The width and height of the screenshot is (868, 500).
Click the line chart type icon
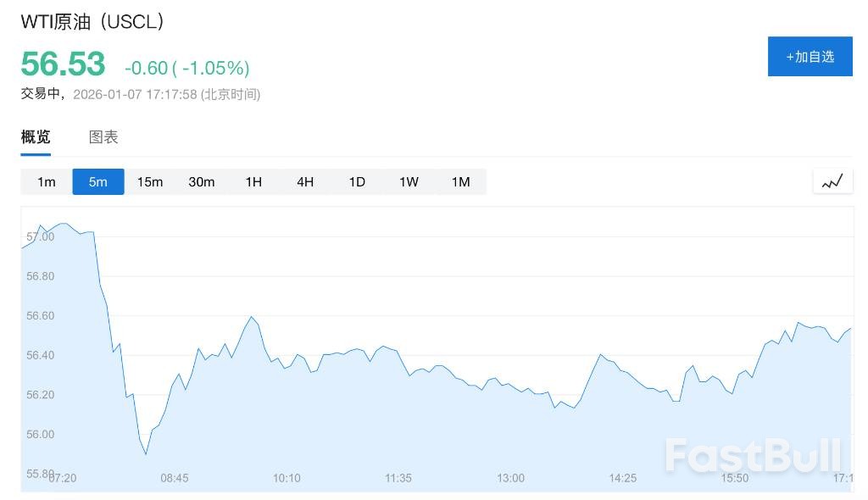click(832, 181)
